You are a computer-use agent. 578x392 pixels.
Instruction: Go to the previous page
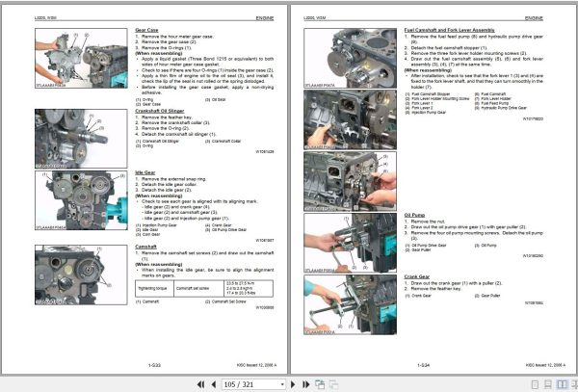214,384
